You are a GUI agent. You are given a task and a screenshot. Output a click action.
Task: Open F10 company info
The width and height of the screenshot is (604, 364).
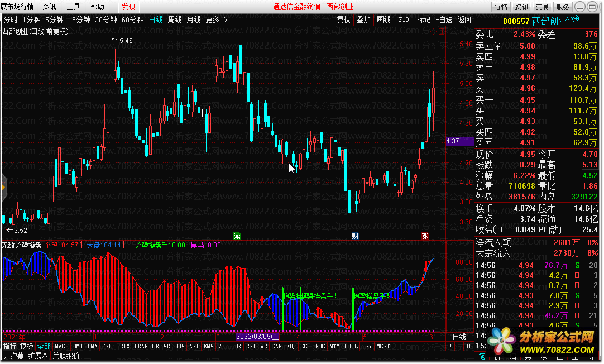point(404,20)
